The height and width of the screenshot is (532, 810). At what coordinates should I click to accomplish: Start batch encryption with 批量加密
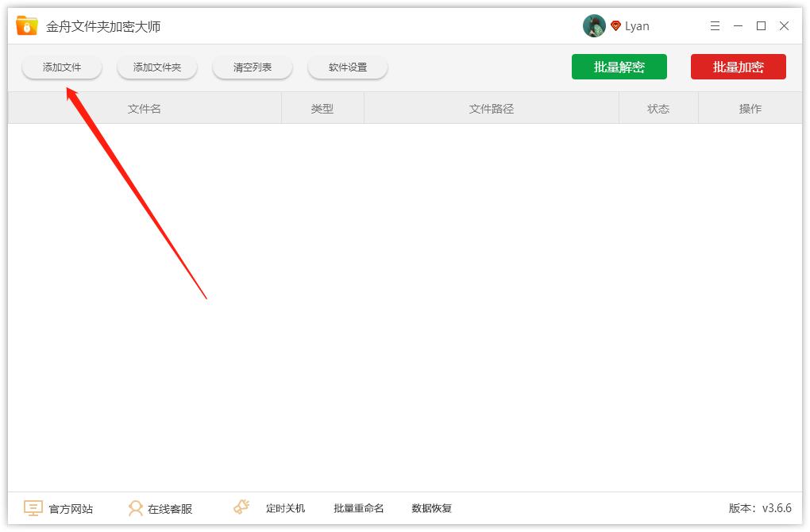[738, 67]
